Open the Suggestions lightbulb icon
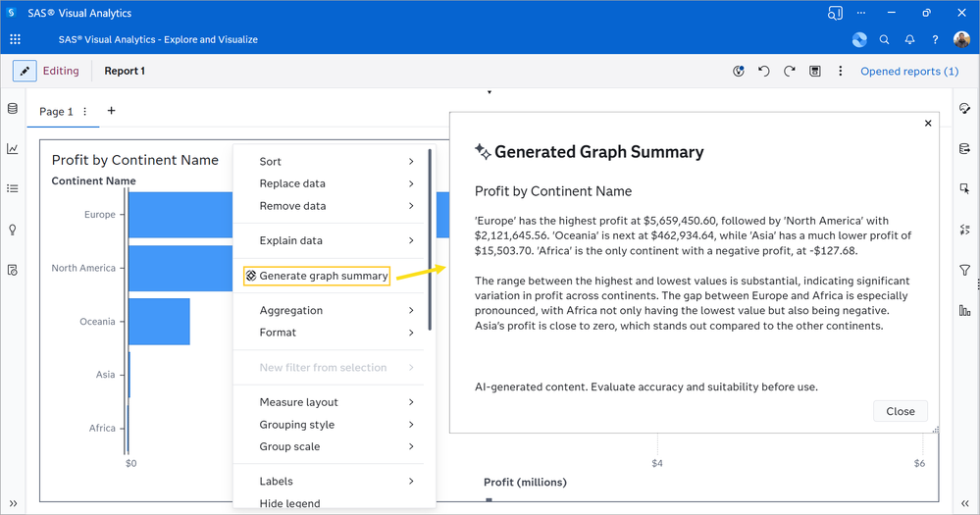Viewport: 980px width, 515px height. [13, 230]
